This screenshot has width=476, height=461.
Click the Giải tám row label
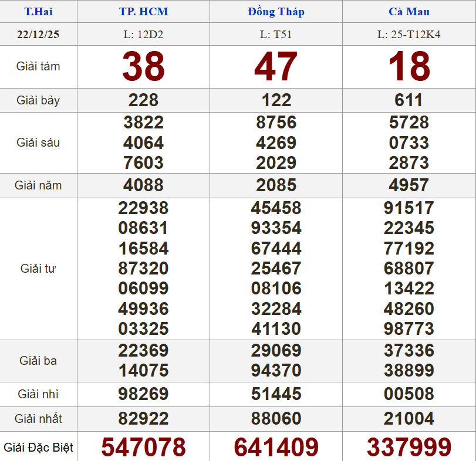coord(38,66)
